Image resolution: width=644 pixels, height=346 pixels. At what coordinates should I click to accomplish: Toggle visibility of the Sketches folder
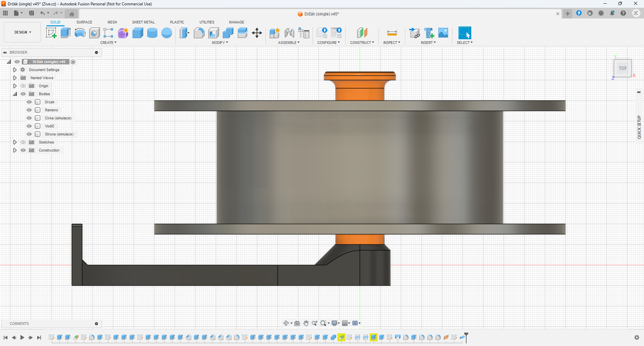click(23, 142)
